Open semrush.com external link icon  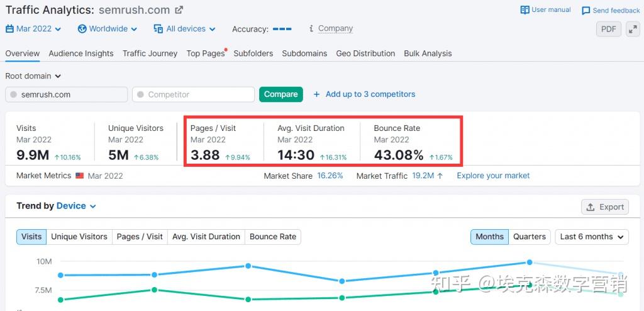pyautogui.click(x=179, y=9)
